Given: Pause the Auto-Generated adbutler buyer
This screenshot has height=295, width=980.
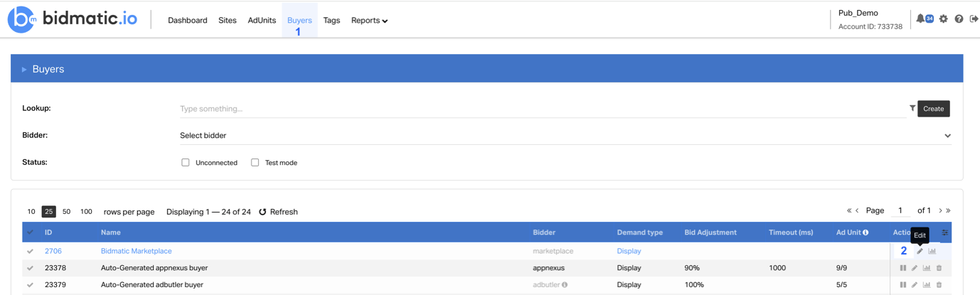Looking at the screenshot, I should (x=902, y=284).
